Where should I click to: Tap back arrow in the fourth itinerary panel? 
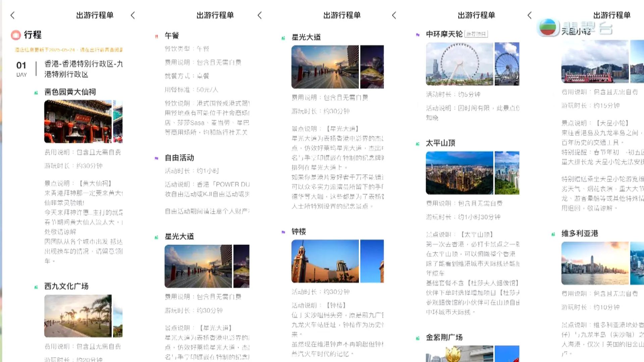[x=394, y=15]
